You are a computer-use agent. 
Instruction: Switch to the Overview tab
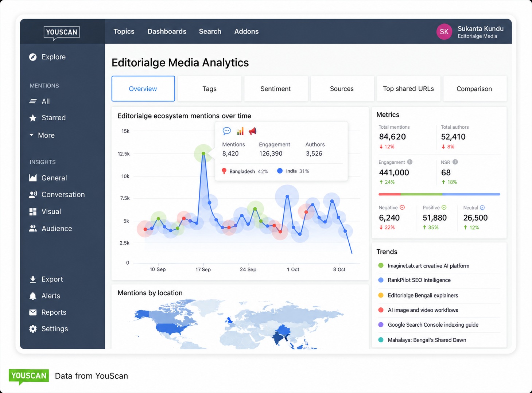[x=143, y=89]
